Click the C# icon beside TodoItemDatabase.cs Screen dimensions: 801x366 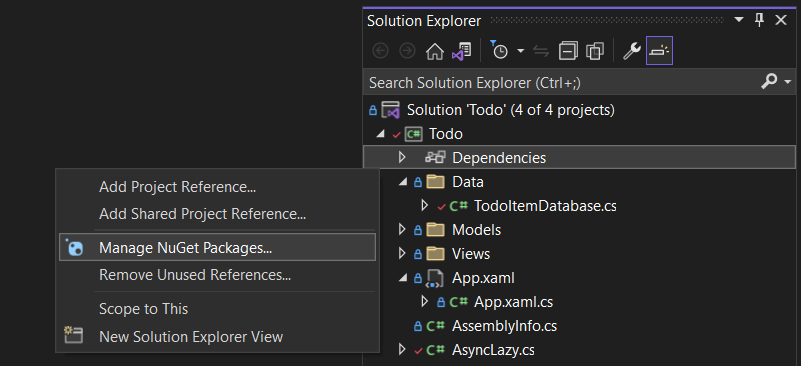coord(458,206)
